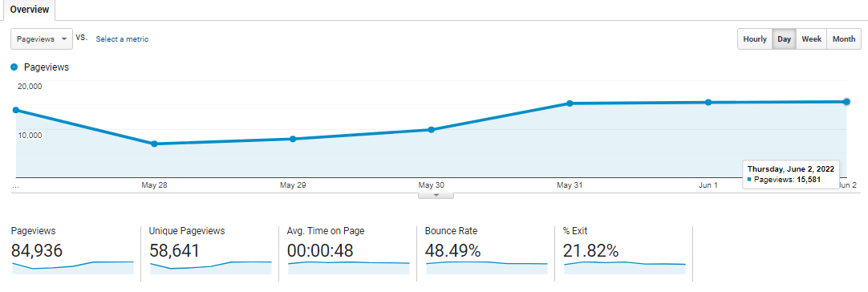Screen dimensions: 868x292
Task: Click the May 29 data point
Action: (293, 139)
